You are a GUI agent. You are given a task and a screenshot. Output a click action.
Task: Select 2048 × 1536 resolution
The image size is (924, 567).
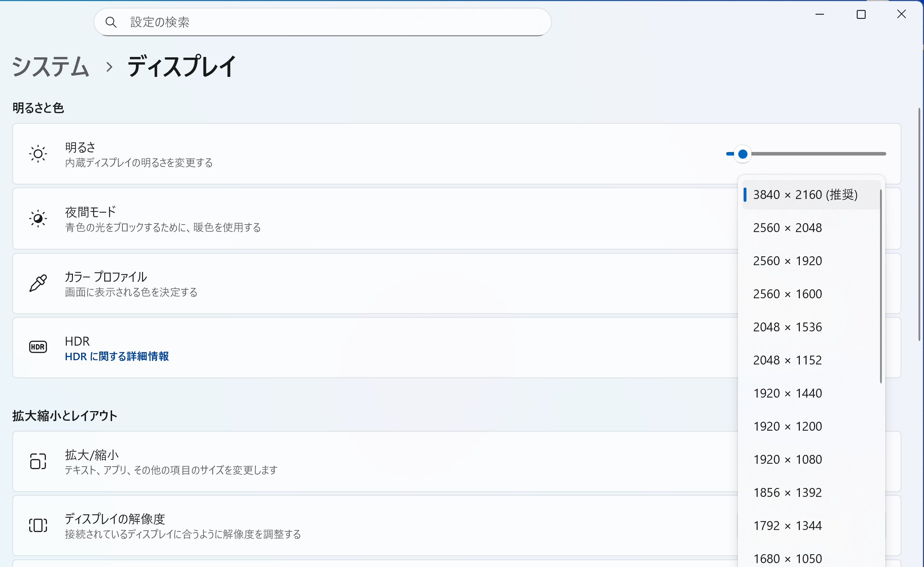pyautogui.click(x=811, y=327)
